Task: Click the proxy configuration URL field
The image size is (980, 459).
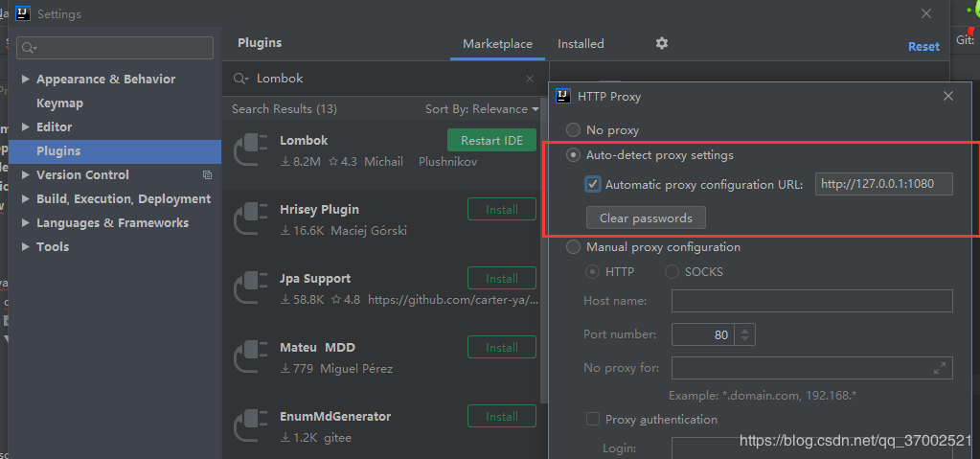Action: (x=884, y=184)
